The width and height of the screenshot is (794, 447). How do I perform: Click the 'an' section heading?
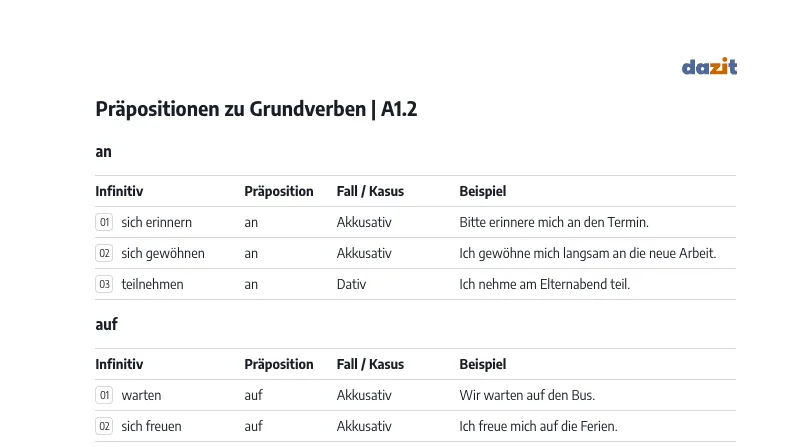103,152
